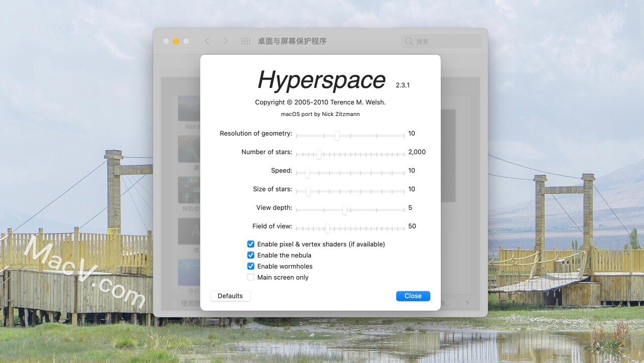
Task: Uncheck Enable the nebula
Action: coord(251,255)
